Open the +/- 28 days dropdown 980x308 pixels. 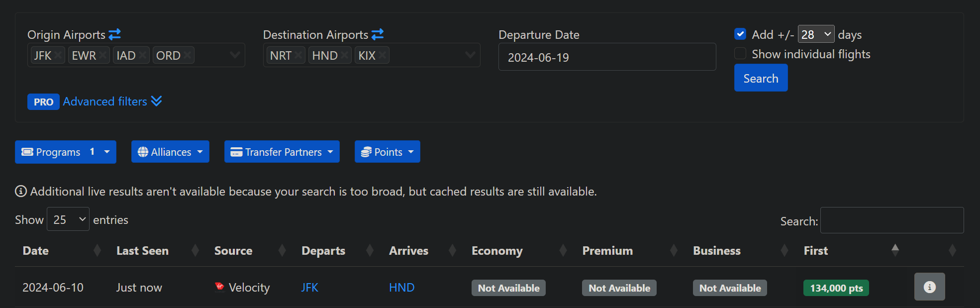(816, 34)
